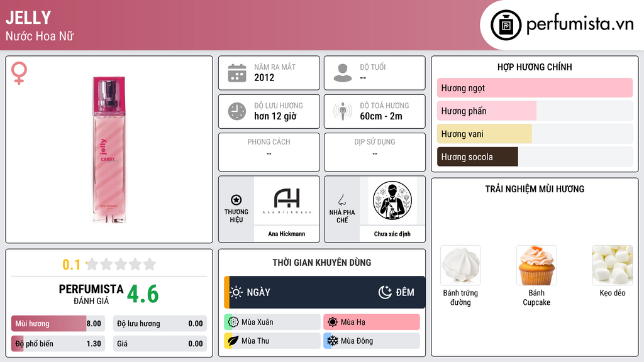Viewport: 644px width, 362px height.
Task: Click the 60cm - 2m sillage value
Action: click(x=381, y=116)
